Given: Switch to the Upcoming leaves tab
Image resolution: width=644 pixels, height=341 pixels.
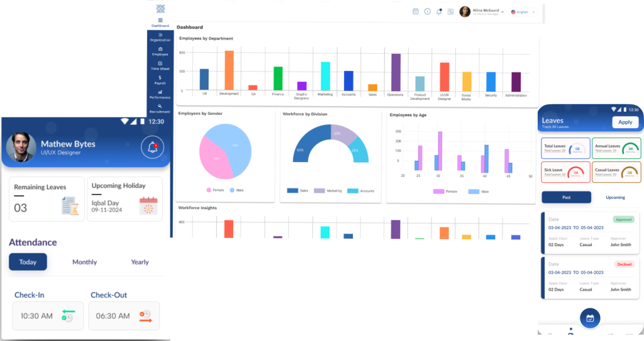Looking at the screenshot, I should click(x=615, y=197).
